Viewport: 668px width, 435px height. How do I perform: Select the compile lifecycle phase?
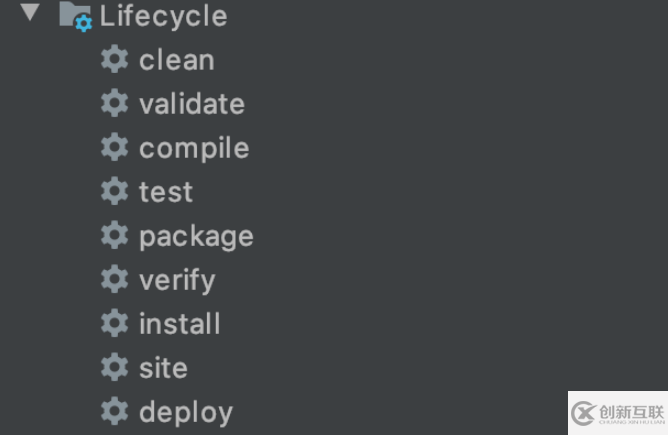tap(194, 149)
